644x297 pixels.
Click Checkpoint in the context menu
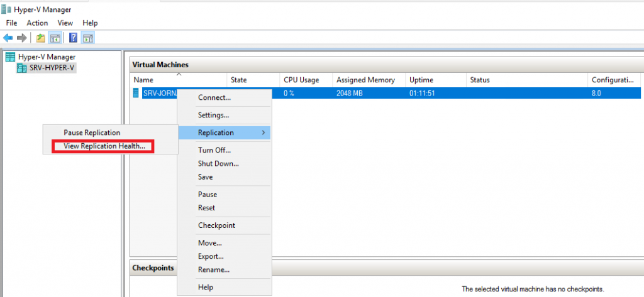pyautogui.click(x=216, y=225)
